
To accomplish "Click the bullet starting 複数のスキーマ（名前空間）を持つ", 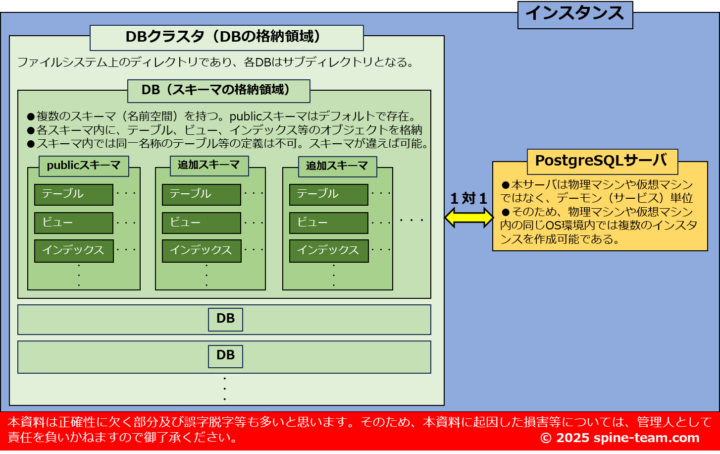I will tap(221, 117).
